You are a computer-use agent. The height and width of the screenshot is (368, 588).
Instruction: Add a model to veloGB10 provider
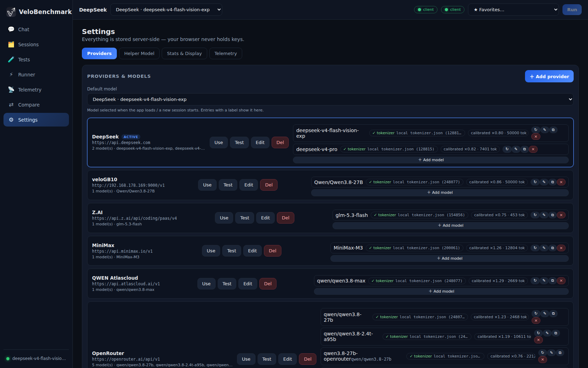(x=440, y=192)
